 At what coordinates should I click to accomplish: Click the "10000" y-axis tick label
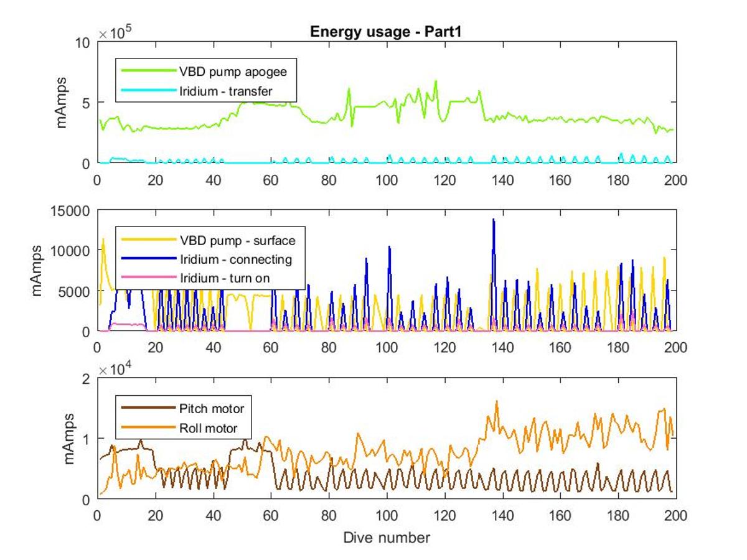point(70,250)
